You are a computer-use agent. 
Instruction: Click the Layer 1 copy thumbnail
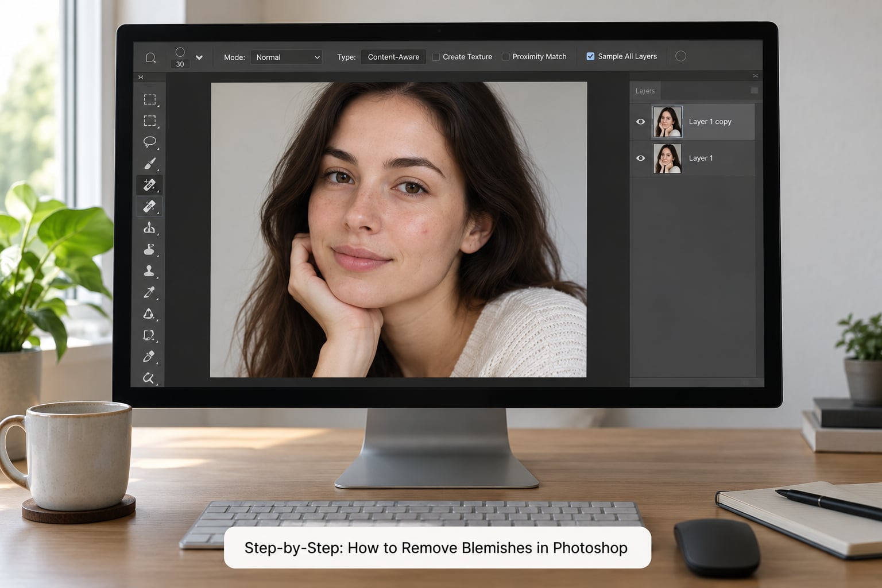click(667, 122)
